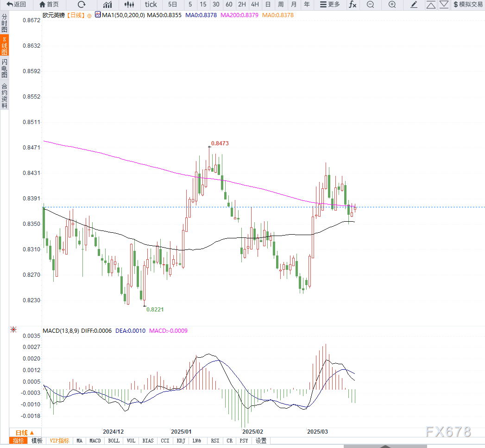
Task: Select the 模板 bottom tab
Action: click(37, 441)
